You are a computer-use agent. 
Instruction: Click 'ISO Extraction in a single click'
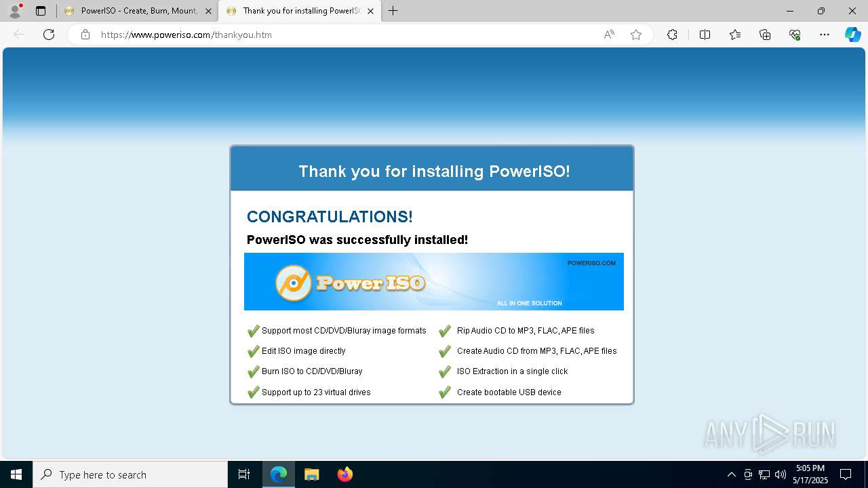point(513,371)
